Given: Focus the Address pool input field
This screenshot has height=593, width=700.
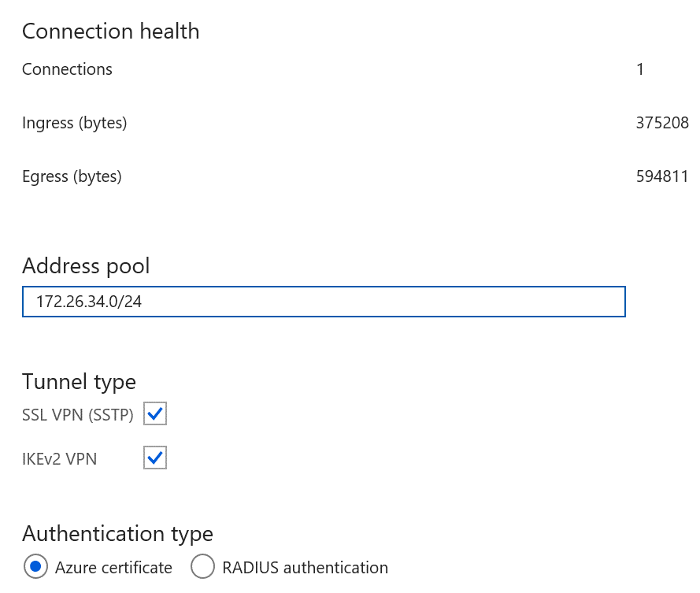Looking at the screenshot, I should coord(394,302).
